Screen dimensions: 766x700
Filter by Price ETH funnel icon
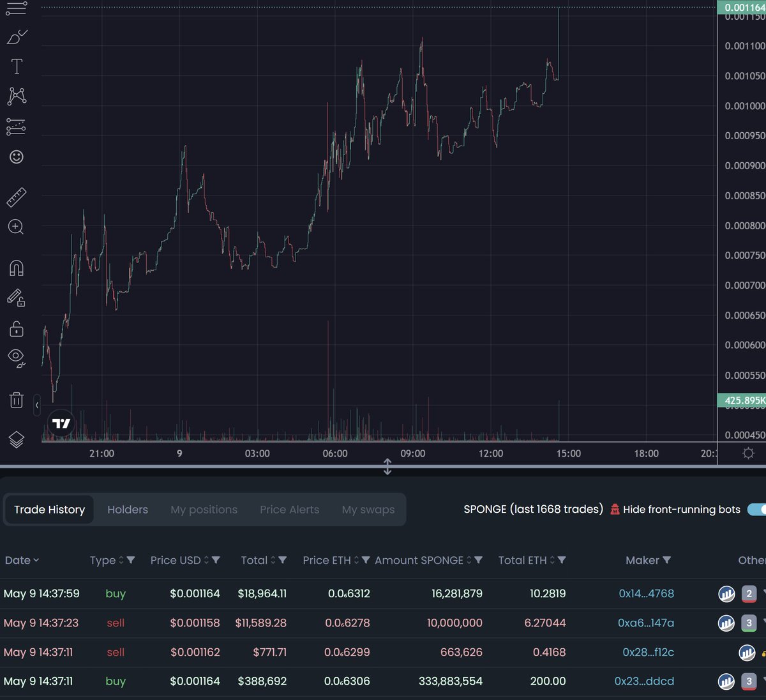click(x=366, y=560)
